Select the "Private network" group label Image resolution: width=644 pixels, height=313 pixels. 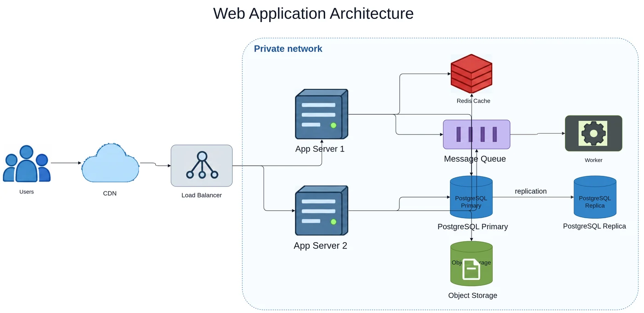288,49
